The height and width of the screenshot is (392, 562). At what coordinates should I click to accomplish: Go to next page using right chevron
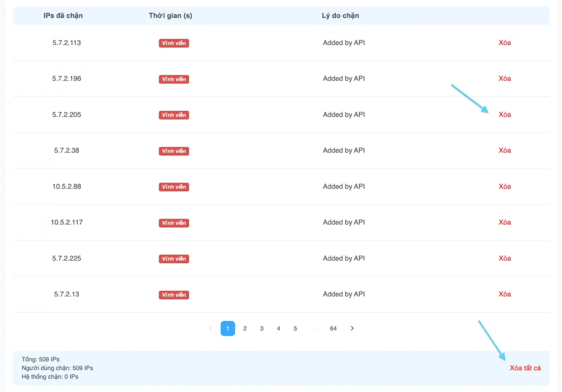pyautogui.click(x=352, y=328)
